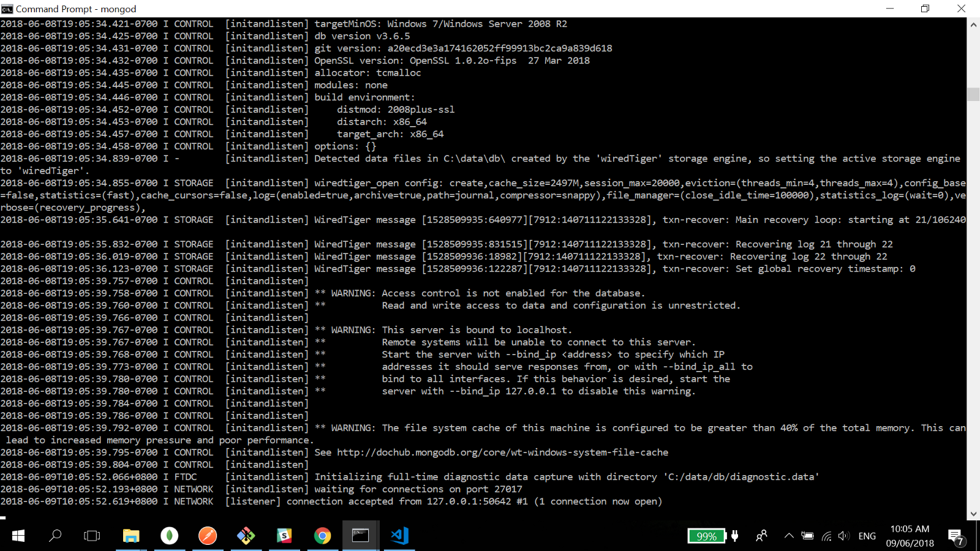Click the console scrollbar up arrow
Screen dimensions: 980x551
973,24
